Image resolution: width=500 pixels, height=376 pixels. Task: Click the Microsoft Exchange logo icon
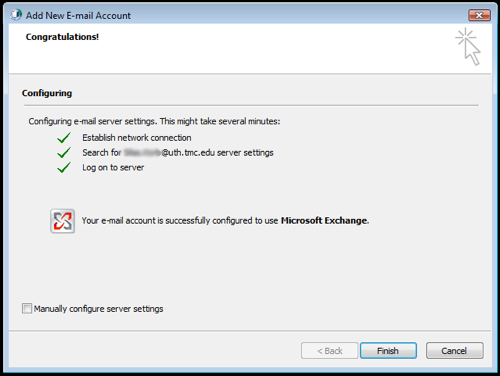click(x=62, y=221)
